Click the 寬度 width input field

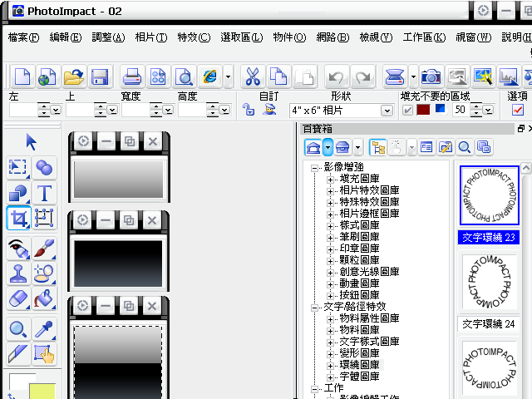coord(135,111)
